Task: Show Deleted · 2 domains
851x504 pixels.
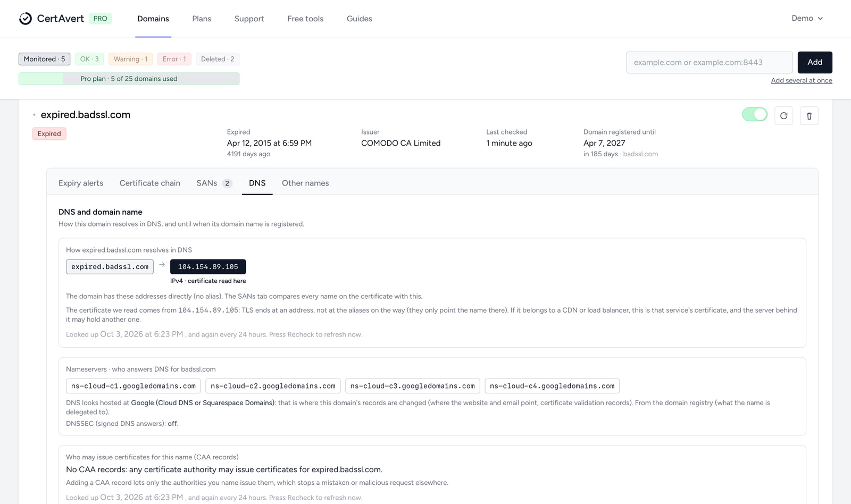Action: (218, 59)
